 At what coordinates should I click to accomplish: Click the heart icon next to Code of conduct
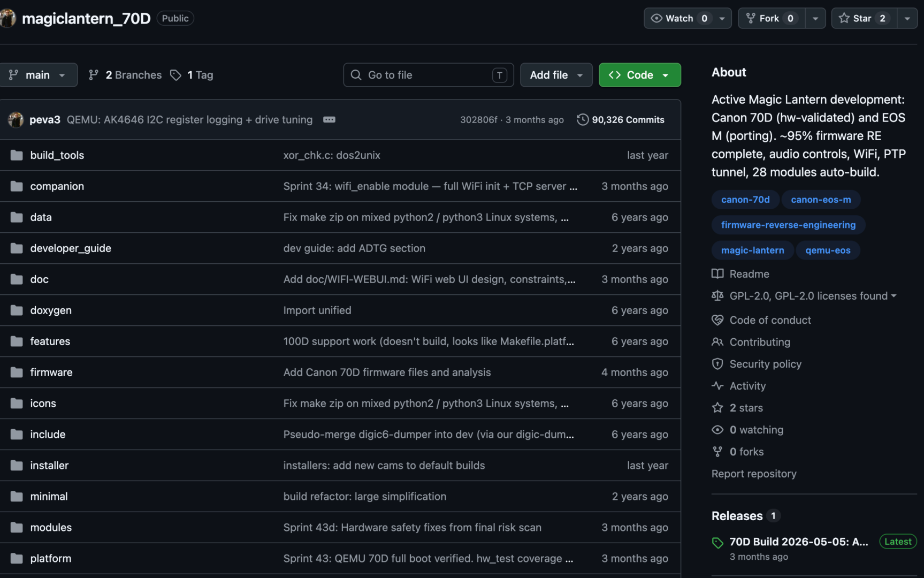coord(717,320)
